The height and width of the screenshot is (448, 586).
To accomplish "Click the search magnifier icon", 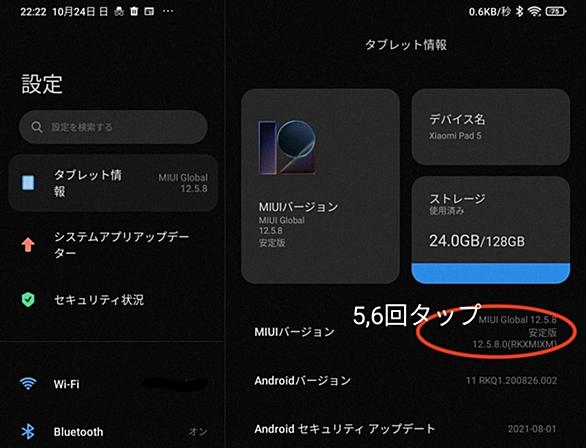I will 37,127.
